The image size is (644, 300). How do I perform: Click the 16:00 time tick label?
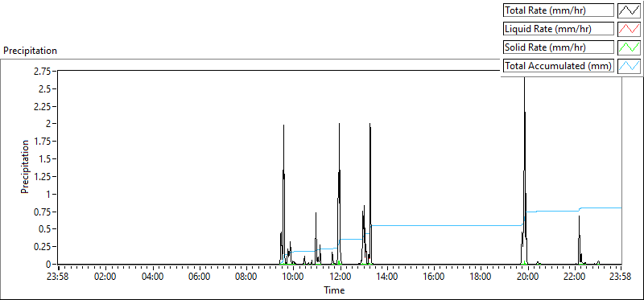pyautogui.click(x=434, y=276)
